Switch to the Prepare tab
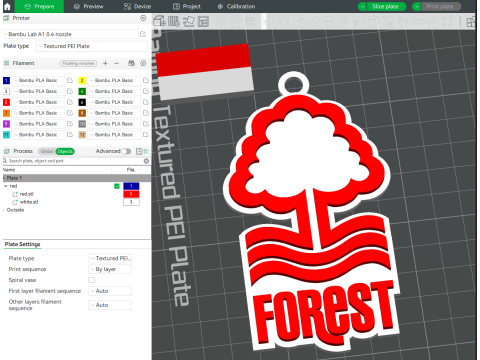This screenshot has width=480, height=360. (39, 6)
